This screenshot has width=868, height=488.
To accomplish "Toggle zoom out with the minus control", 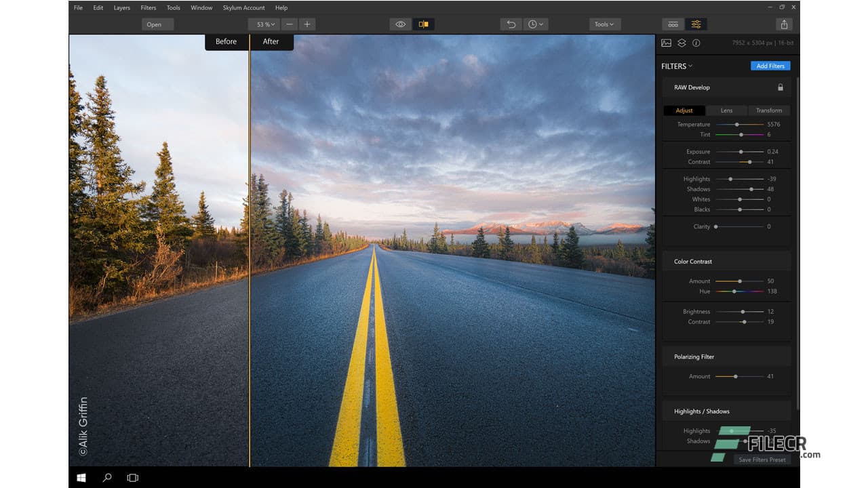I will tap(290, 24).
